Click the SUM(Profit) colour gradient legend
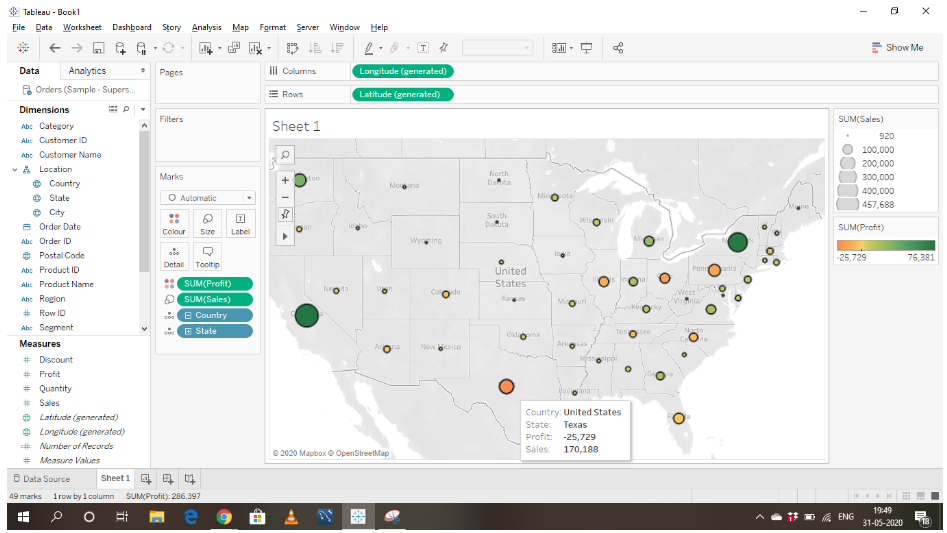947x533 pixels. [886, 245]
